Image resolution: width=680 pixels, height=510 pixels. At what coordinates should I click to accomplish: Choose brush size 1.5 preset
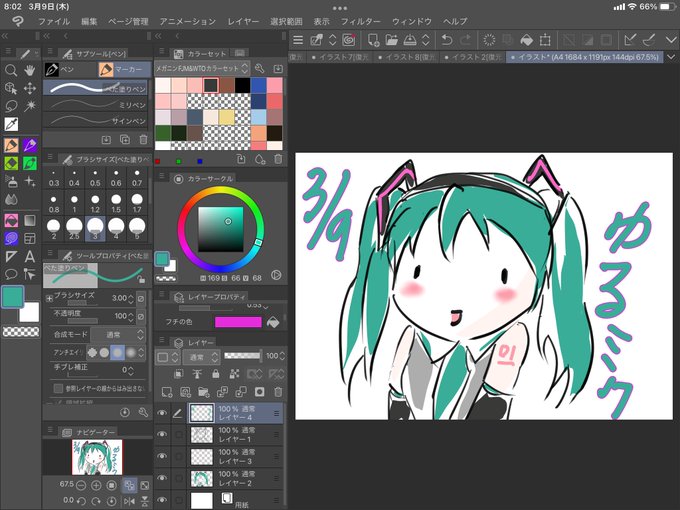(116, 203)
